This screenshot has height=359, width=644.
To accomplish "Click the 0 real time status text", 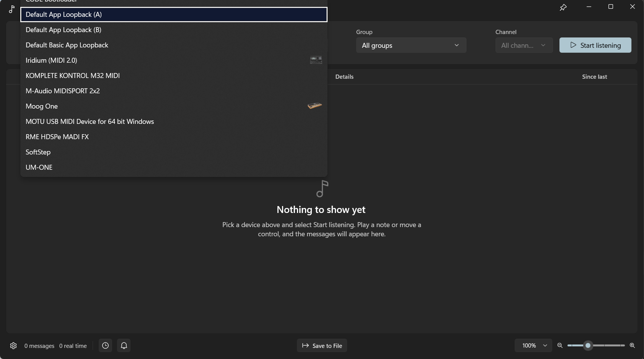I will coord(73,346).
